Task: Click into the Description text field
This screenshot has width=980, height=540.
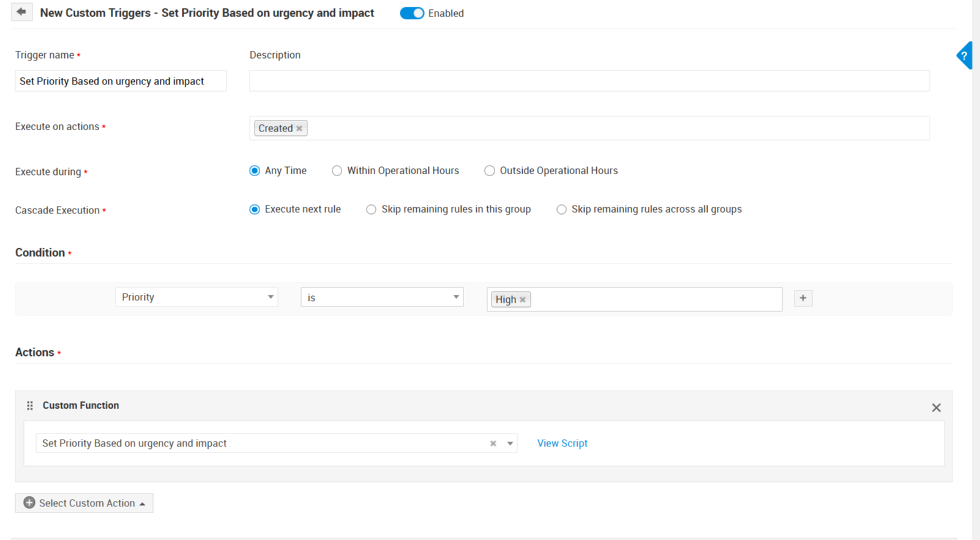Action: coord(589,81)
